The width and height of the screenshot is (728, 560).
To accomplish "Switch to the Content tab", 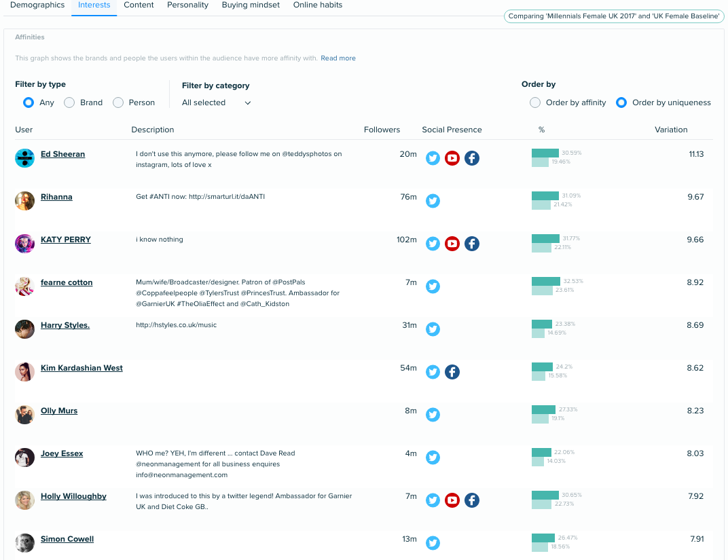I will (x=139, y=5).
